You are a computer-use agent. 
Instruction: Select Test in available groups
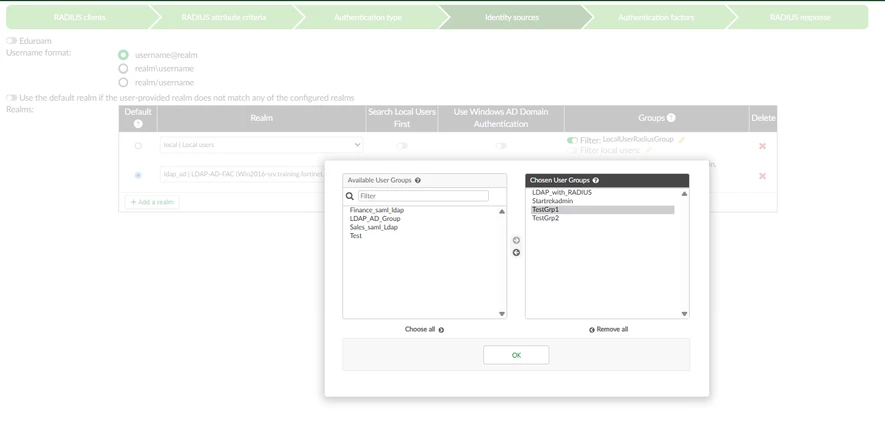pyautogui.click(x=356, y=235)
